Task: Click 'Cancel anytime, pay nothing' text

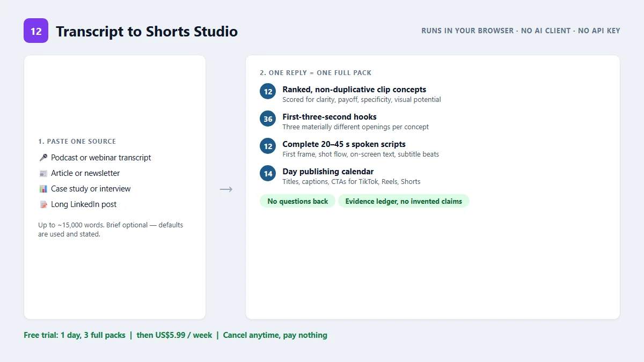Action: pos(275,335)
